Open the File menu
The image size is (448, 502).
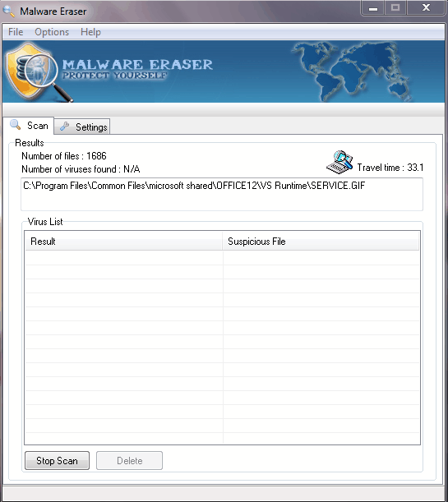pyautogui.click(x=16, y=32)
